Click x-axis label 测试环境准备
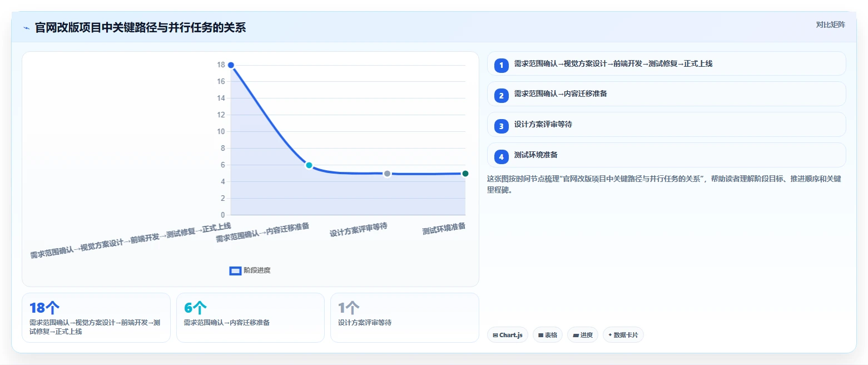868x365 pixels. [444, 229]
